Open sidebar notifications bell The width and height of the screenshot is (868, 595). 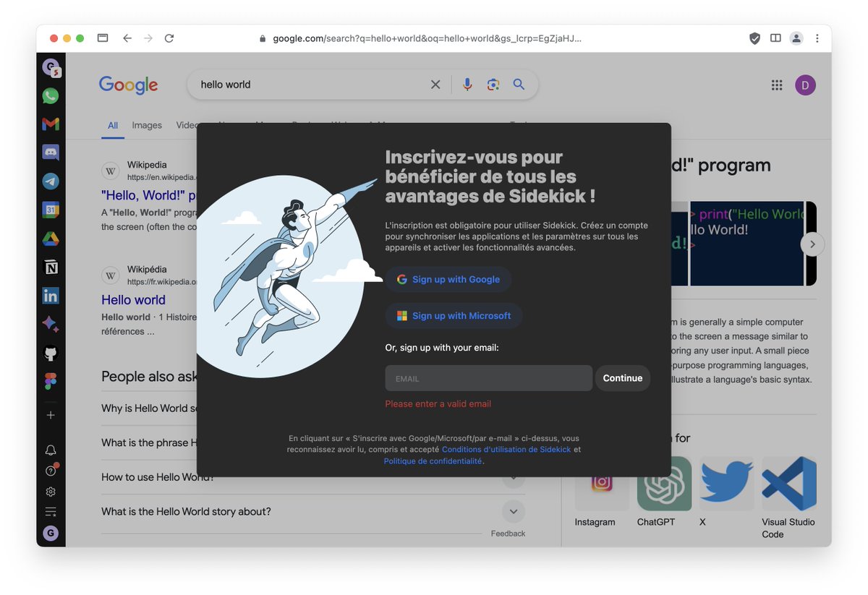(50, 450)
